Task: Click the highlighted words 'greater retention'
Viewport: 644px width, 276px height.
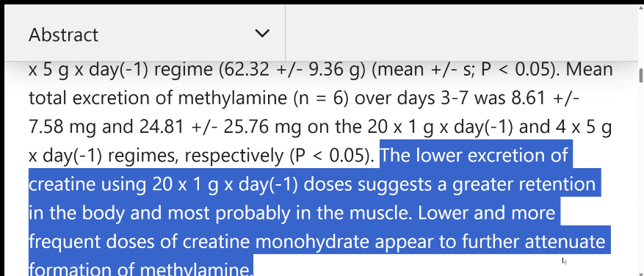Action: (x=524, y=184)
